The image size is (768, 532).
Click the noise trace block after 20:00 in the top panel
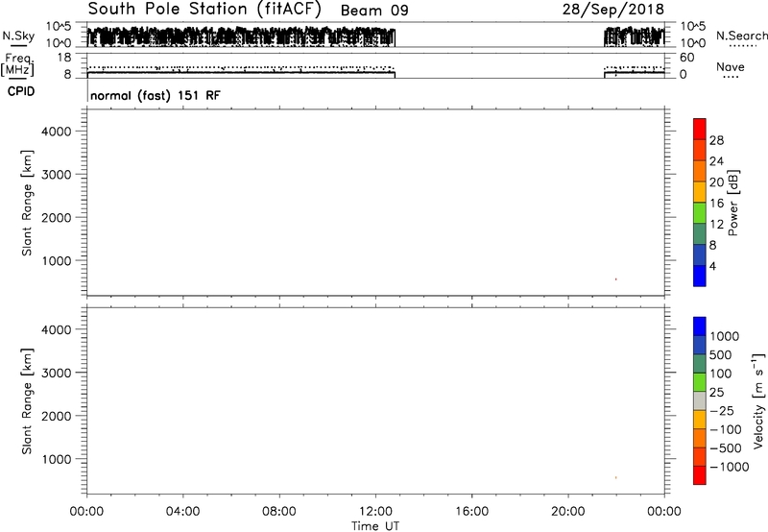(x=635, y=36)
